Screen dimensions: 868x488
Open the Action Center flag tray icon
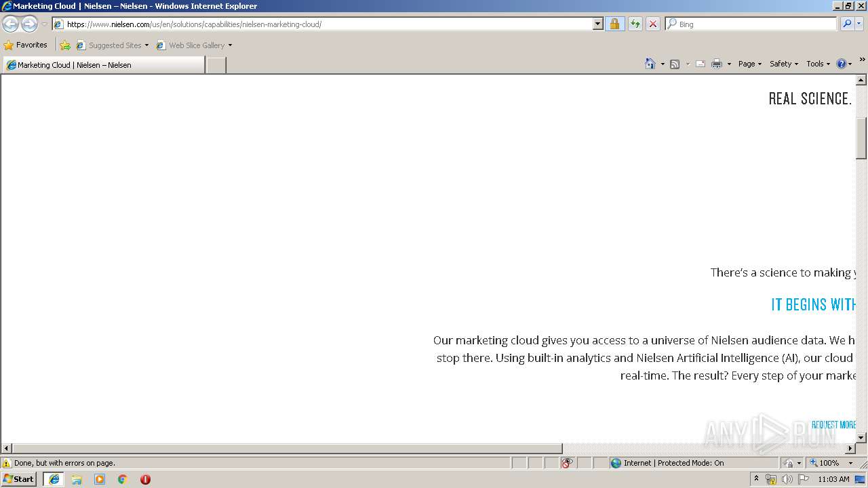pyautogui.click(x=804, y=479)
